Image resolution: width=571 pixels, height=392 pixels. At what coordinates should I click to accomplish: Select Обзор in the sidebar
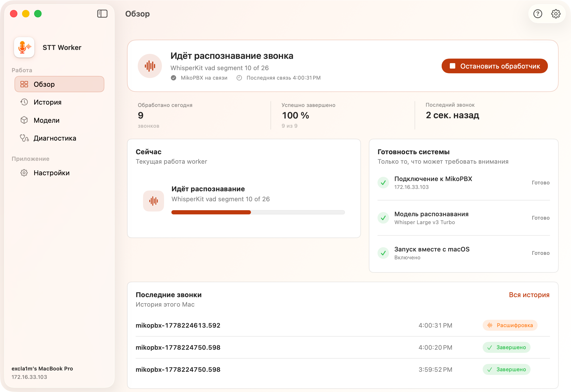point(59,84)
